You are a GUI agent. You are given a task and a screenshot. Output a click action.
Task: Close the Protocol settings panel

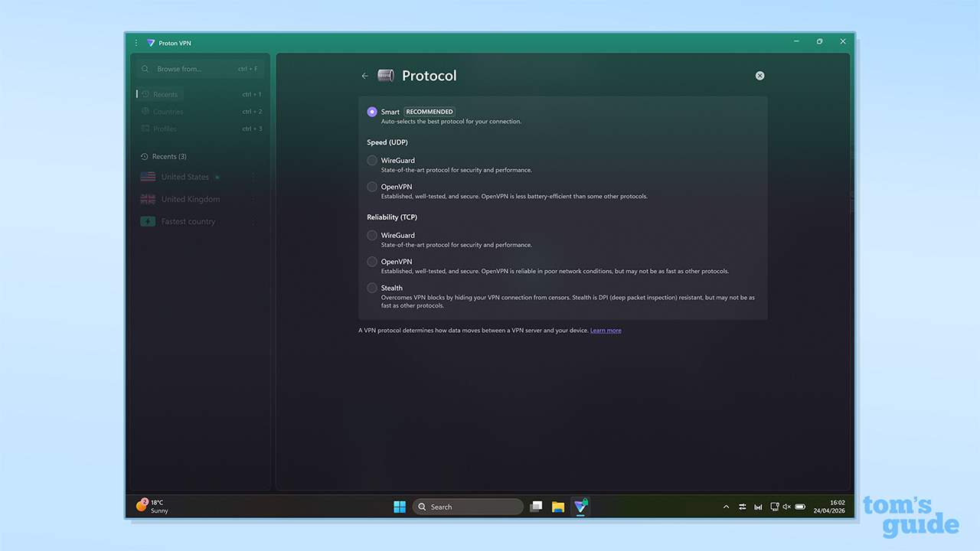759,76
